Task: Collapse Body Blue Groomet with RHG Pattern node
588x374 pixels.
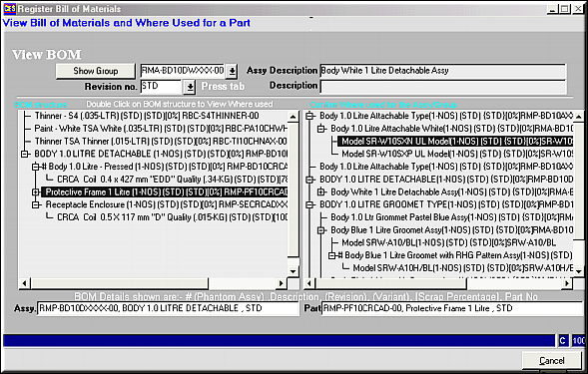Action: click(332, 255)
